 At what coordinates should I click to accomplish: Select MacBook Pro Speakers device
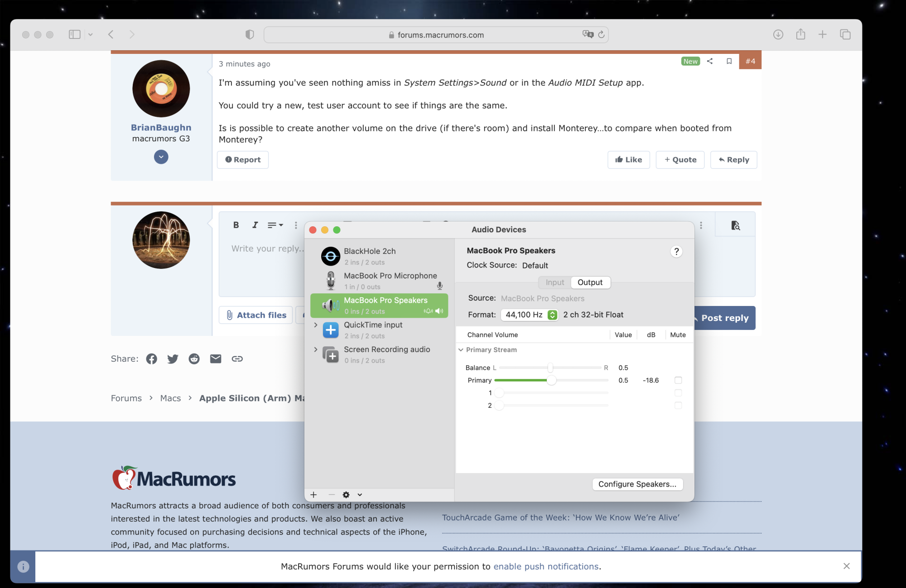[380, 306]
